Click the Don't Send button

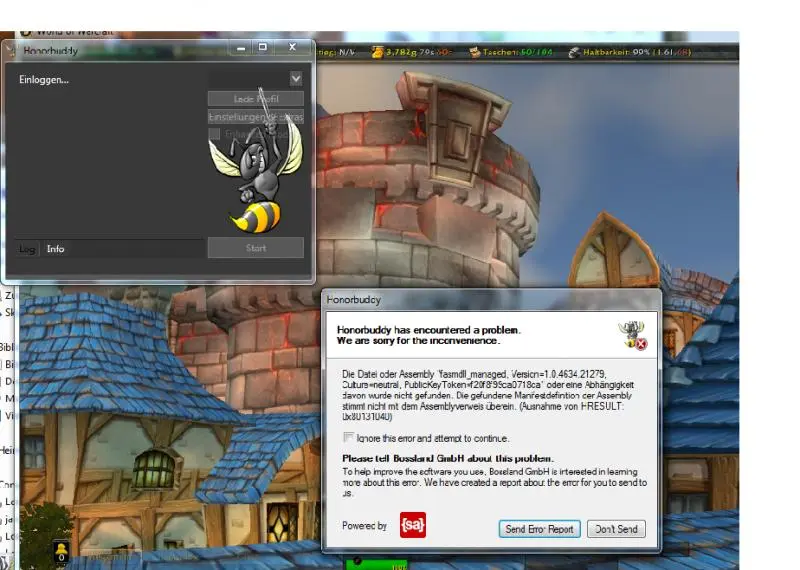(616, 529)
